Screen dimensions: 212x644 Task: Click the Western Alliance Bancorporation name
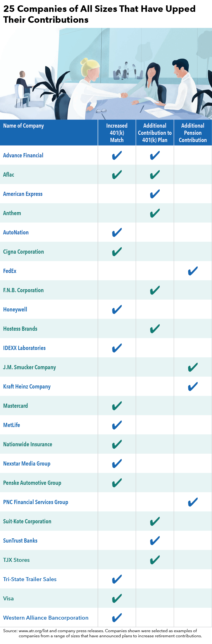(x=46, y=618)
